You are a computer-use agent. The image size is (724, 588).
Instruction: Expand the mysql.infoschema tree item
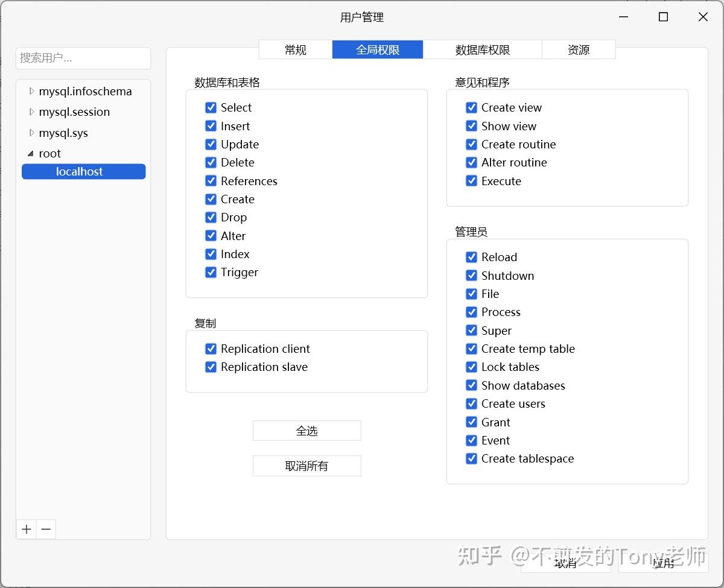click(31, 91)
